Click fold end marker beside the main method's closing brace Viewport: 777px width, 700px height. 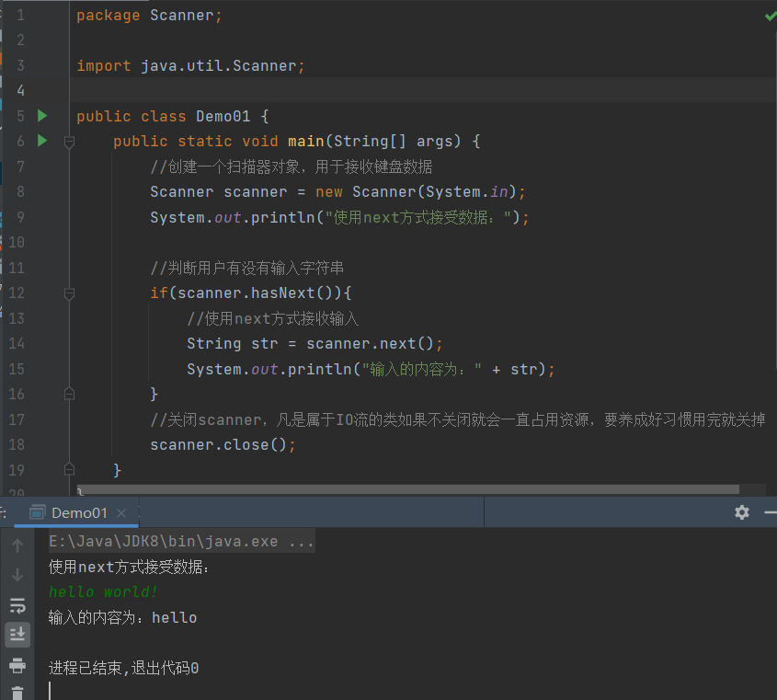tap(69, 469)
